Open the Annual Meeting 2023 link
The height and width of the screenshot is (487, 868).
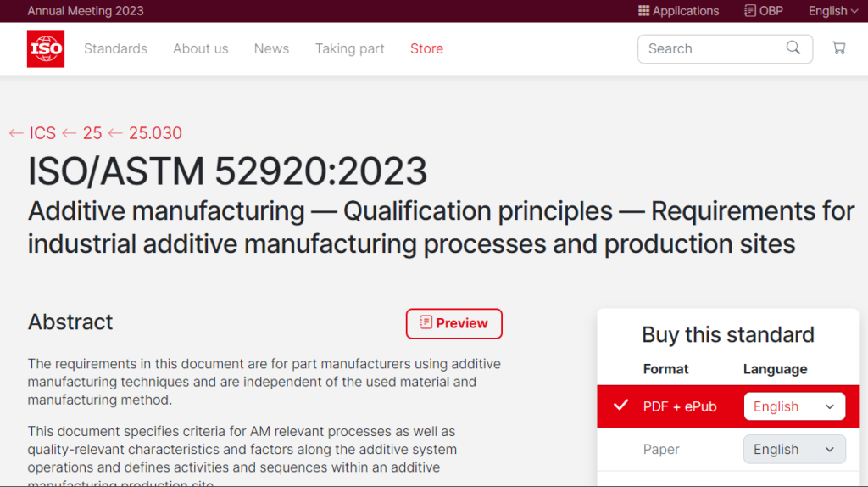pyautogui.click(x=86, y=11)
